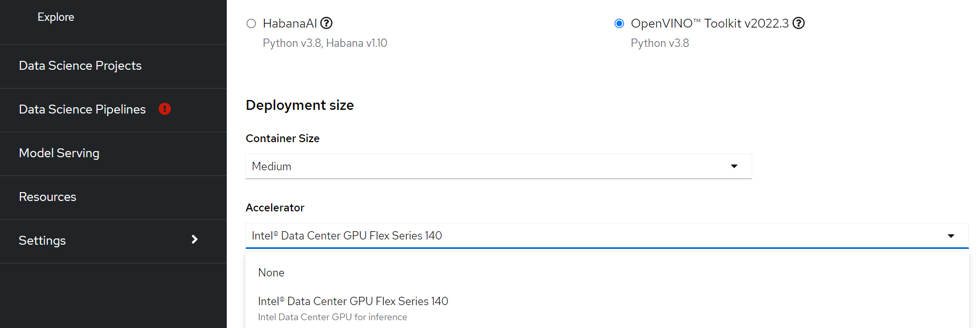The height and width of the screenshot is (328, 980).
Task: Click the OpenVINO Toolkit help question-mark icon
Action: (799, 23)
